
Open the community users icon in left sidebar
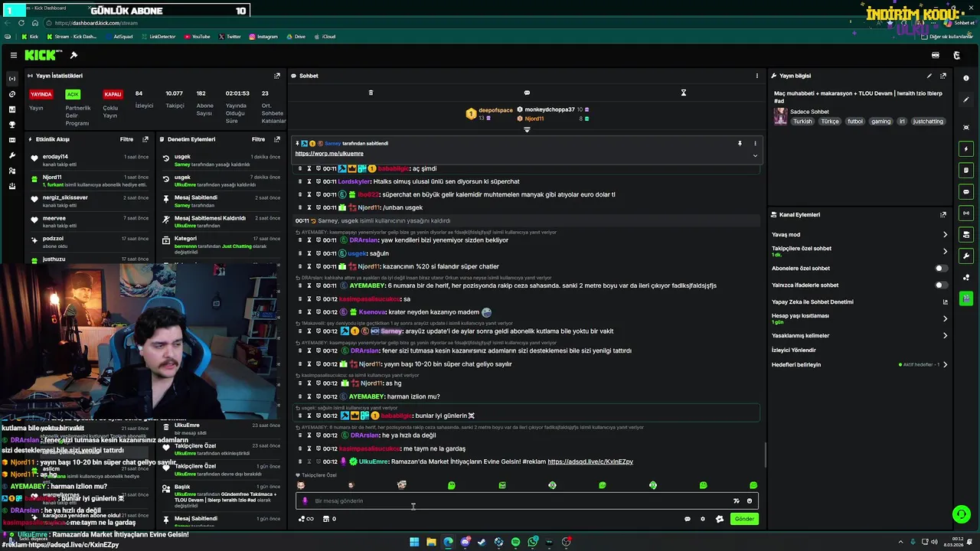pyautogui.click(x=11, y=171)
